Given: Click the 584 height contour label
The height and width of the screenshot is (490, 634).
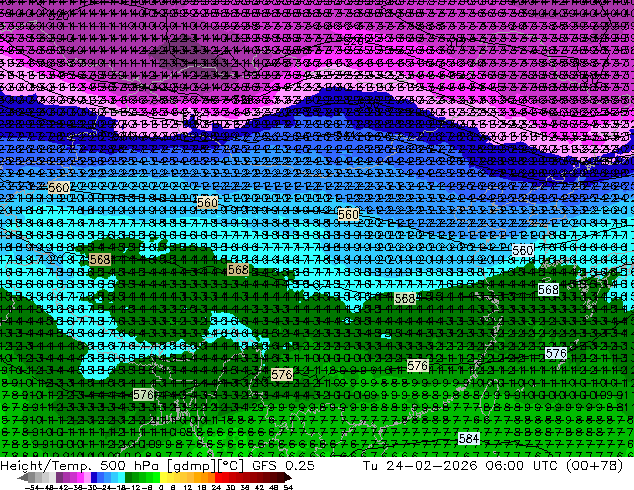Looking at the screenshot, I should 469,439.
